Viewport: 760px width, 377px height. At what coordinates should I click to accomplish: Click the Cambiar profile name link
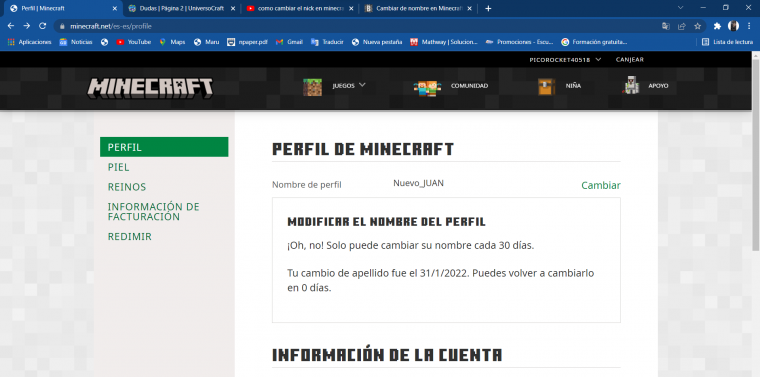pos(601,186)
